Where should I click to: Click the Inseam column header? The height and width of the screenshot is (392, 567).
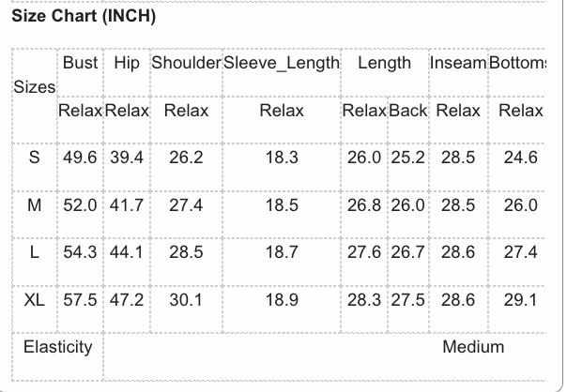pyautogui.click(x=458, y=63)
